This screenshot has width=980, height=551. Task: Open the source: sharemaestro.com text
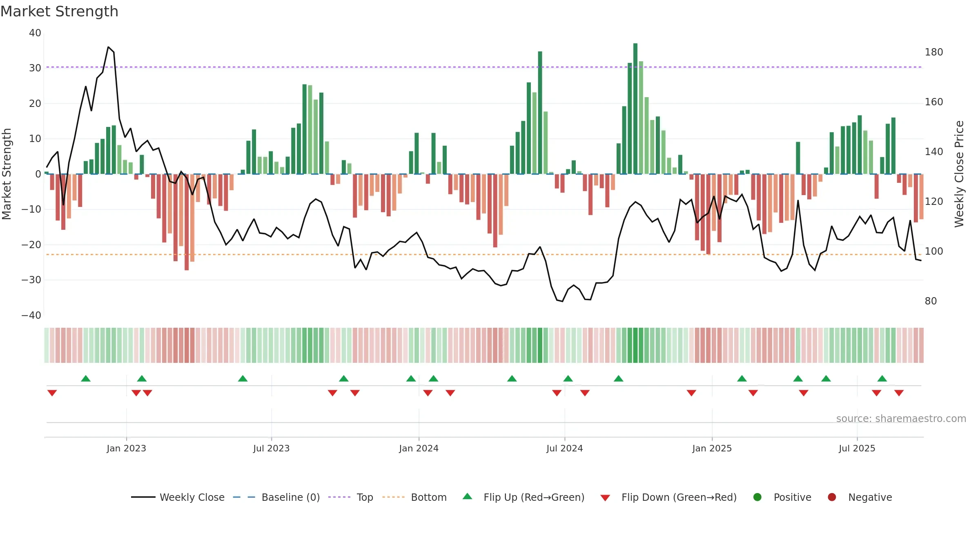(901, 418)
